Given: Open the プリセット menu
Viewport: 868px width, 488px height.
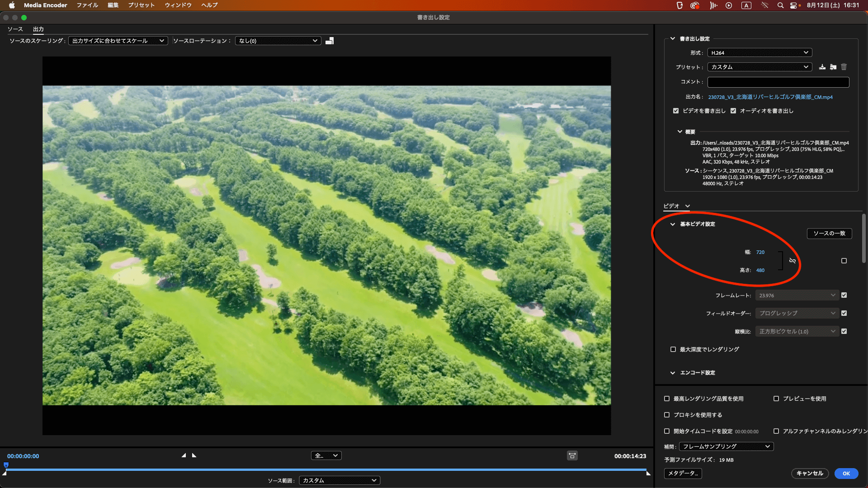Looking at the screenshot, I should coord(141,5).
